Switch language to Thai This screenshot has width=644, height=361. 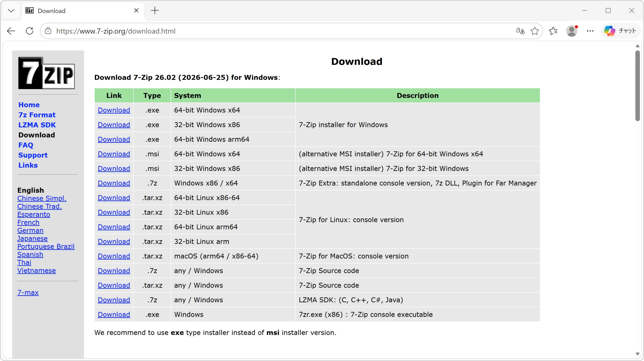(x=24, y=262)
